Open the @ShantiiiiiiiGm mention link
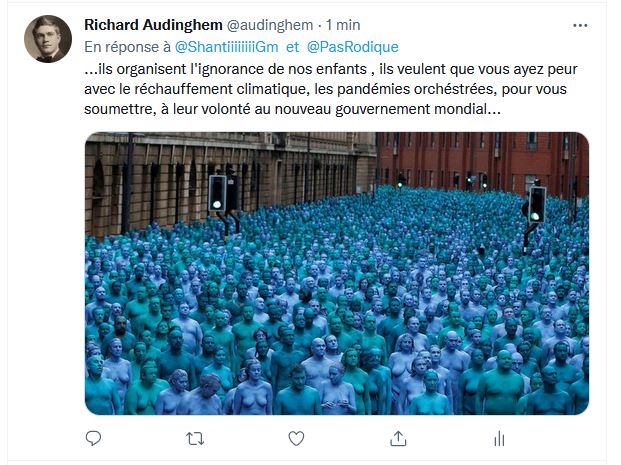 click(227, 47)
